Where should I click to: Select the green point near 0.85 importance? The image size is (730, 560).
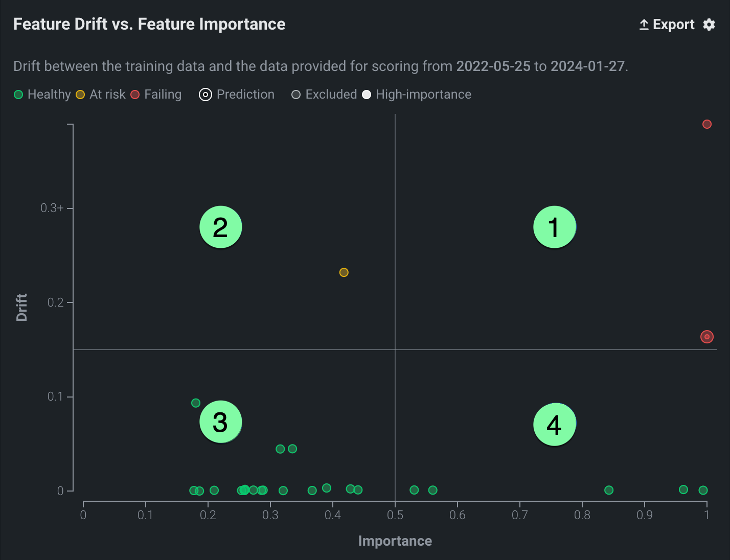click(609, 490)
